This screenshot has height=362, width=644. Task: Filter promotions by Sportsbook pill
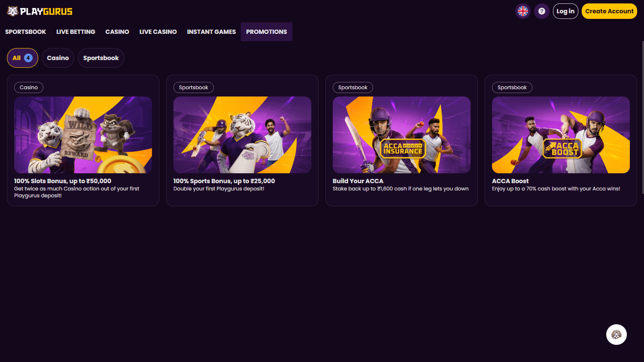coord(101,58)
